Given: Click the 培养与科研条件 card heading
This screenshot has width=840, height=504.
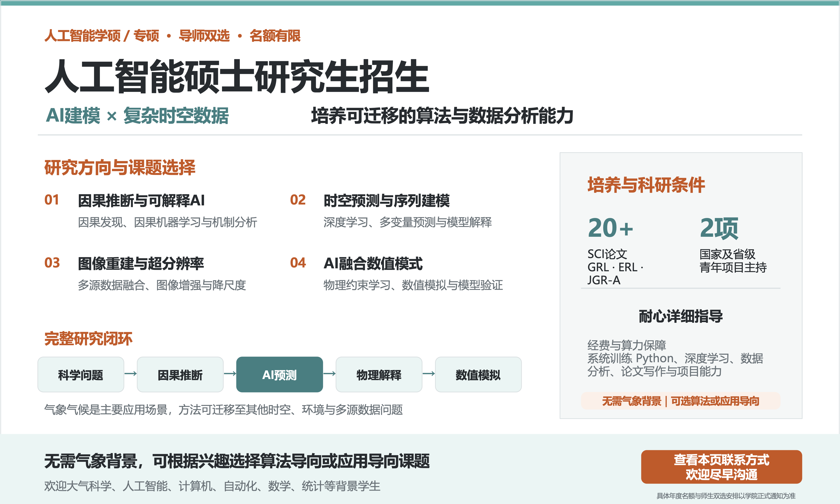Looking at the screenshot, I should pos(646,185).
